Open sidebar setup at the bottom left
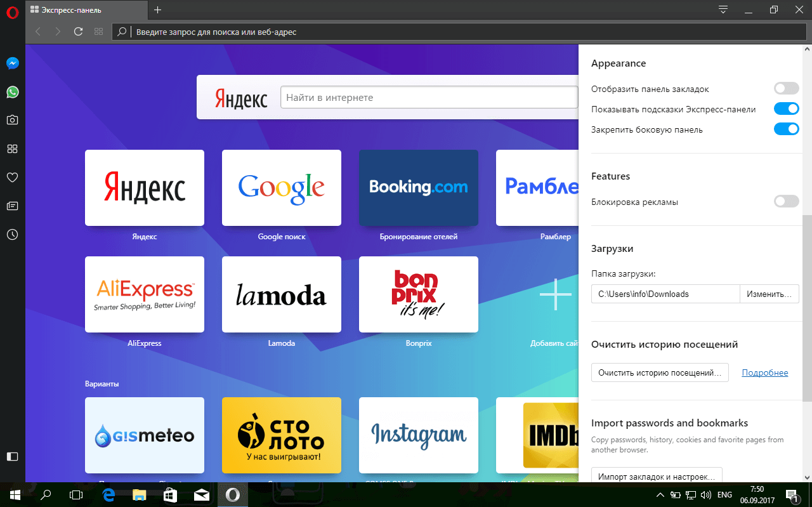This screenshot has width=812, height=507. (12, 456)
